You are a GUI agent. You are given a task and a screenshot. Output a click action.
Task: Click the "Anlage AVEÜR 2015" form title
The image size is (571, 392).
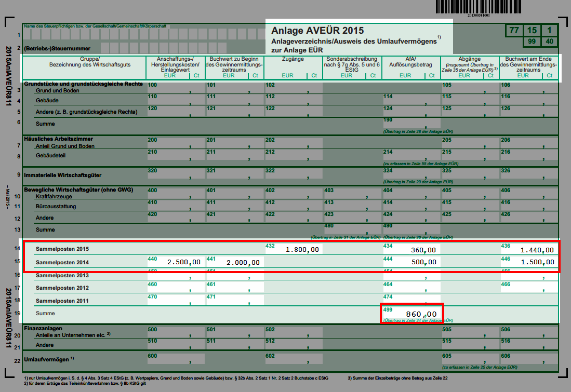pos(317,31)
